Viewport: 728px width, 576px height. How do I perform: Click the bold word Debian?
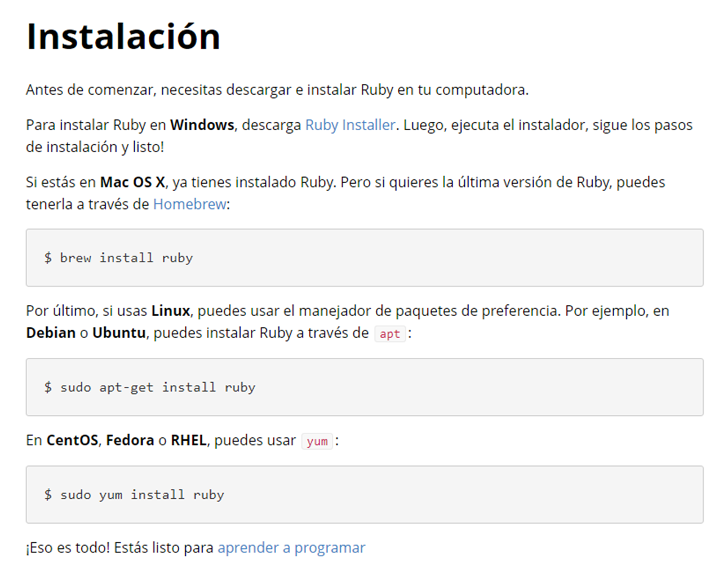click(x=51, y=333)
